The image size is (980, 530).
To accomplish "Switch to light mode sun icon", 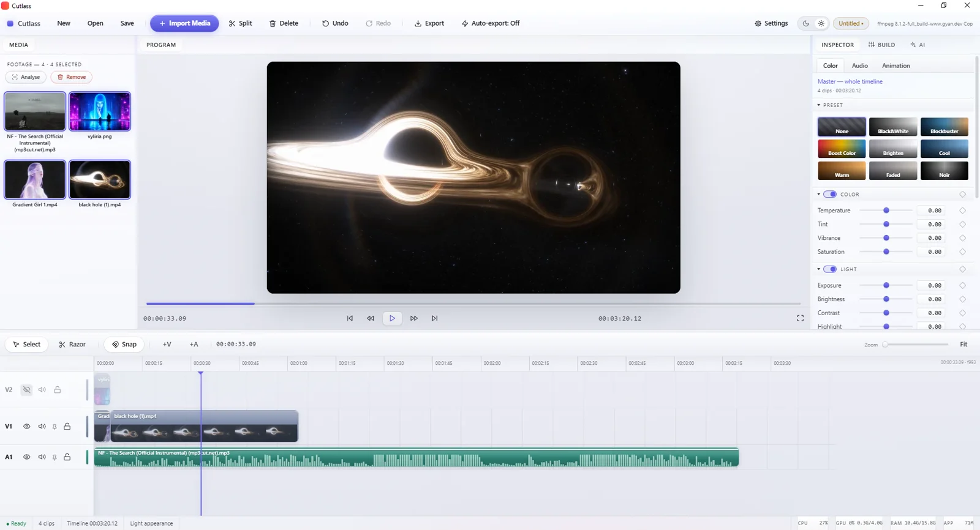I will click(x=821, y=23).
